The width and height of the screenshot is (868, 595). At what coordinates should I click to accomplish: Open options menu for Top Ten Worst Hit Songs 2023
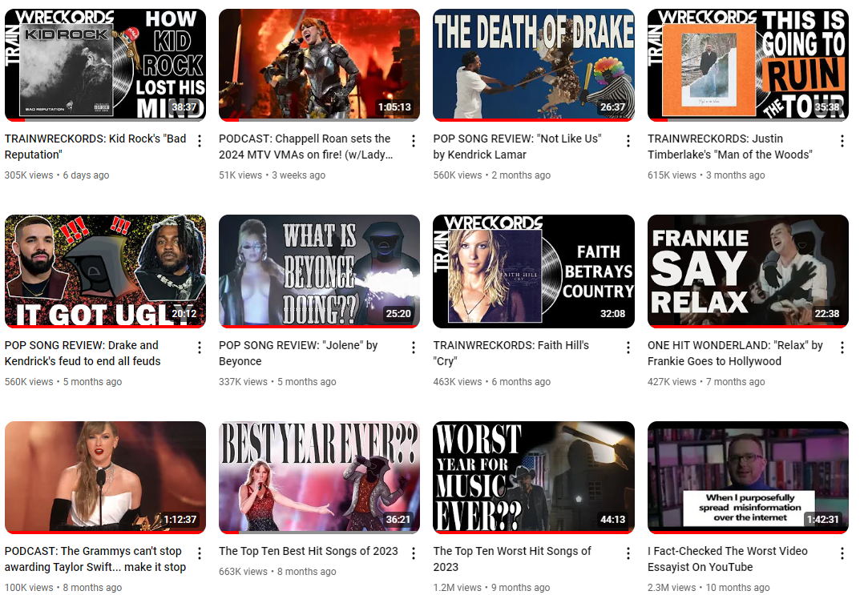pyautogui.click(x=628, y=553)
